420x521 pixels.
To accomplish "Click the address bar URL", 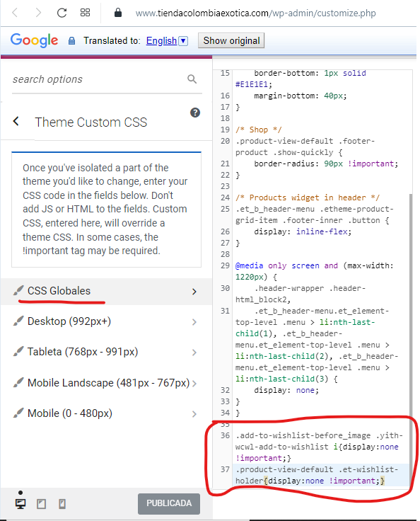I will pos(255,13).
